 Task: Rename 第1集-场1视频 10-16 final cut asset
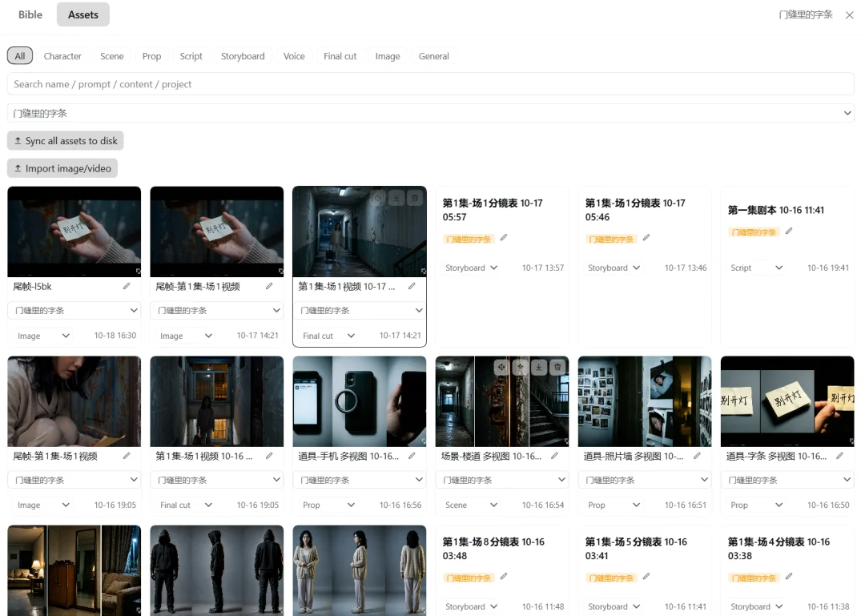pyautogui.click(x=269, y=456)
